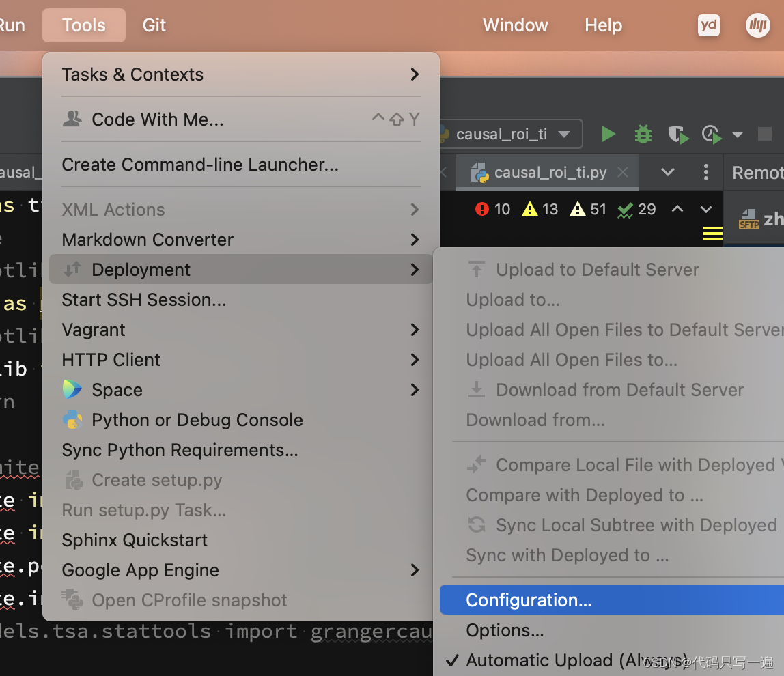Open the Git menu

153,25
